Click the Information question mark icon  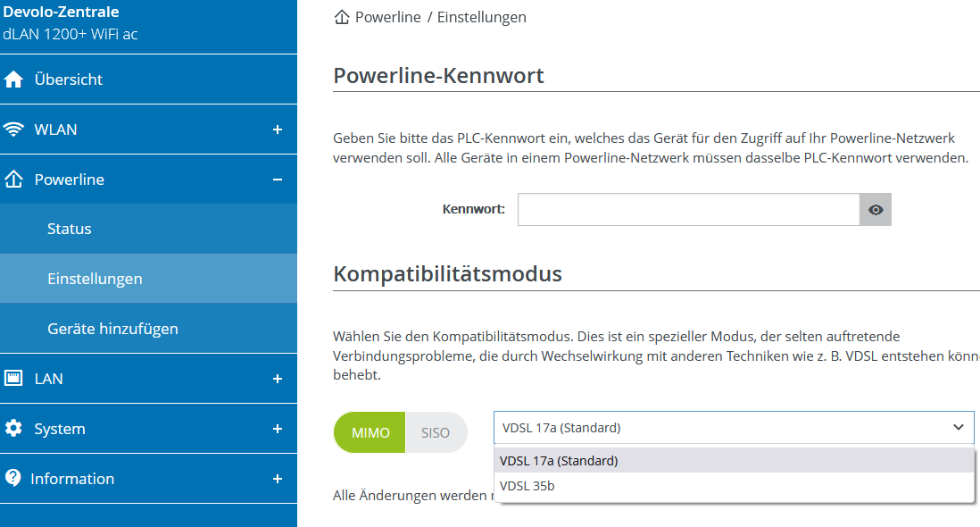coord(14,478)
